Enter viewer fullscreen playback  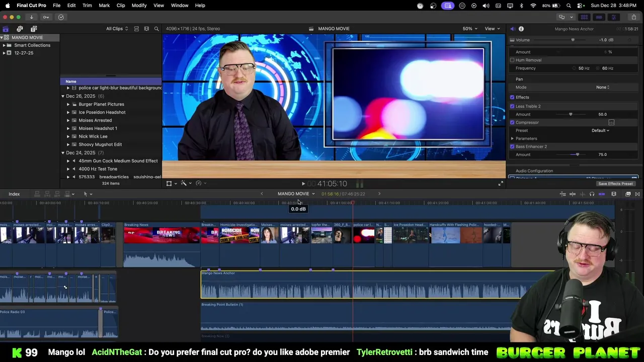coord(500,184)
